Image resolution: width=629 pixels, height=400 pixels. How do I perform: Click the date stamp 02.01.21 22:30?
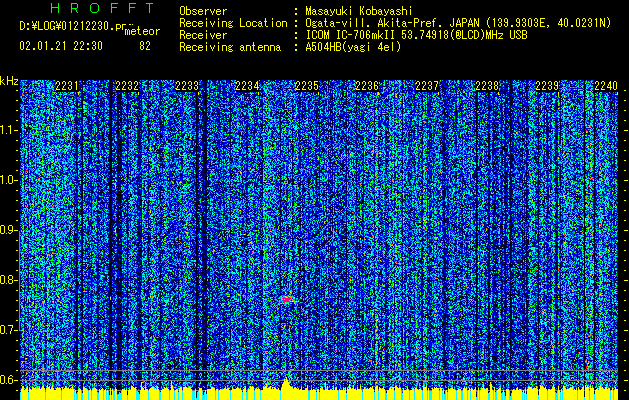tap(61, 46)
